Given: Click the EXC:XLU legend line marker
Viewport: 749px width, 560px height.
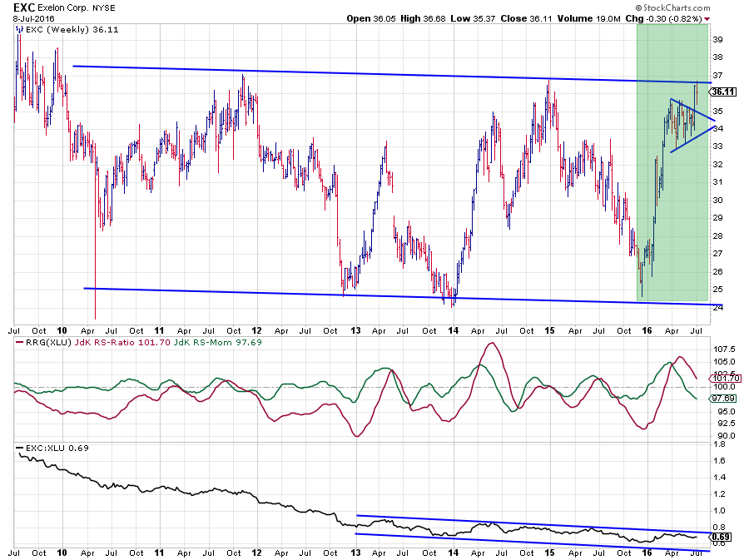Looking at the screenshot, I should point(18,448).
